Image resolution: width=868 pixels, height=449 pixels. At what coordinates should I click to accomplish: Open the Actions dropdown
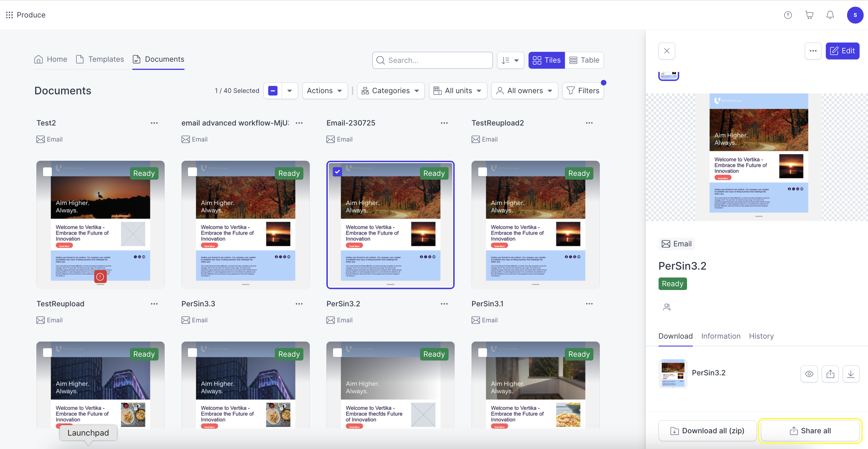coord(325,91)
